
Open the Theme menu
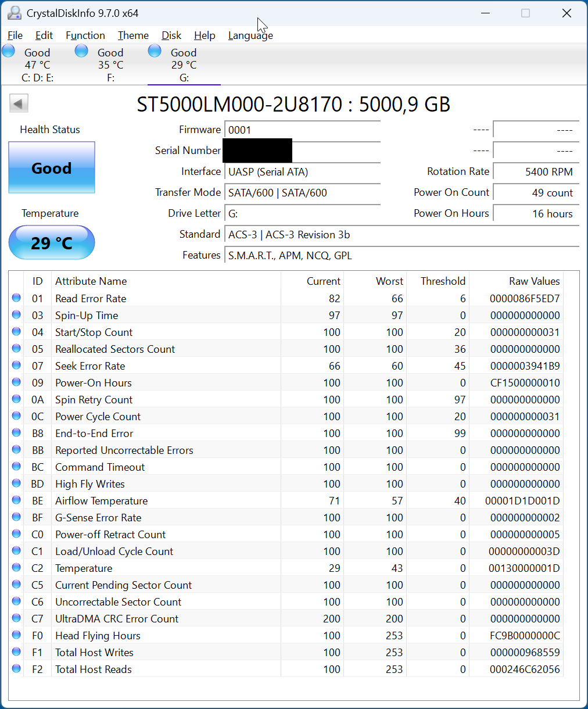click(x=133, y=35)
